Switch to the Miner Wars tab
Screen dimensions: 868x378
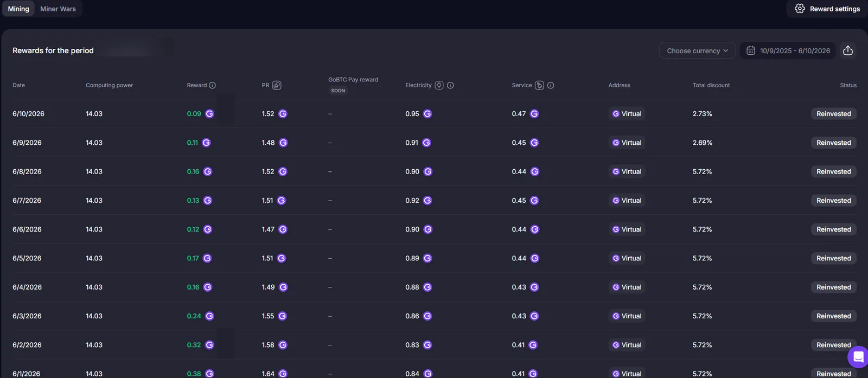[58, 9]
